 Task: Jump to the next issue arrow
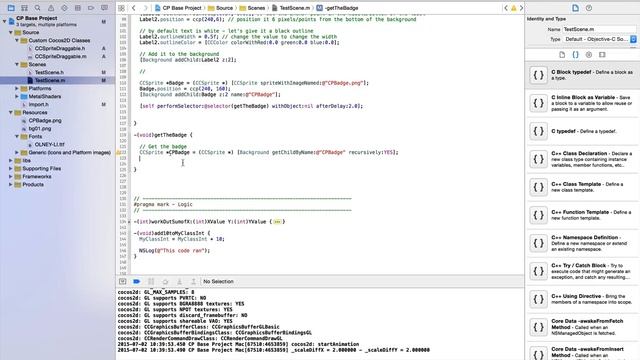coord(521,8)
